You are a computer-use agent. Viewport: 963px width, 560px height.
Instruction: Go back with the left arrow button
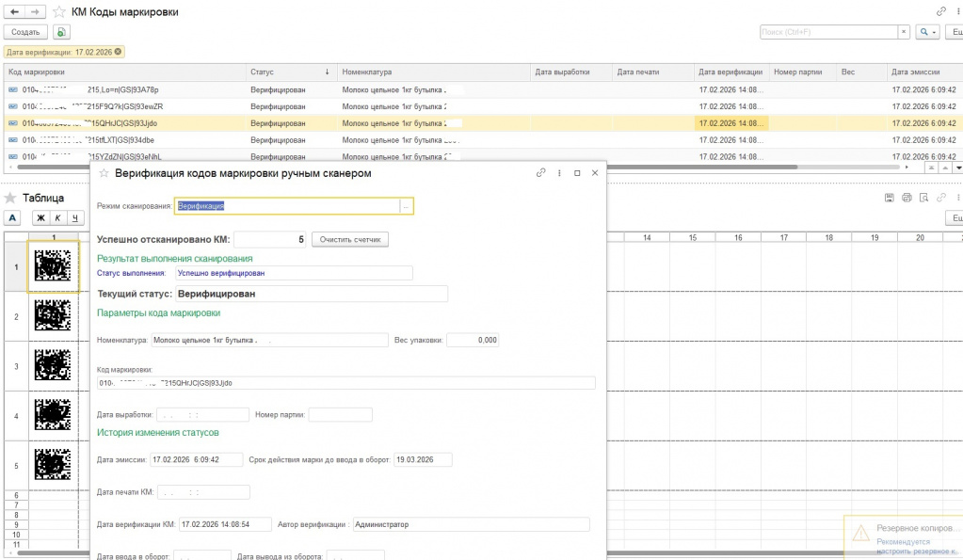[x=14, y=11]
